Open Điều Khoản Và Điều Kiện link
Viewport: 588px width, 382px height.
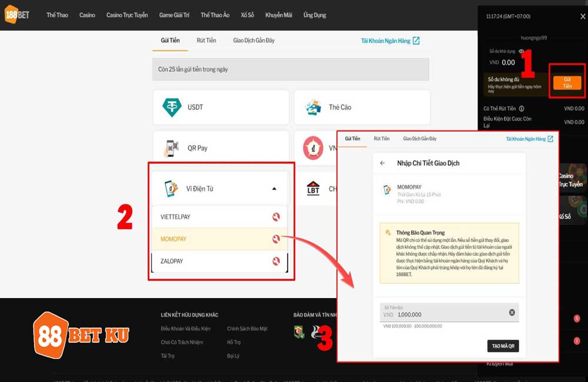[186, 329]
